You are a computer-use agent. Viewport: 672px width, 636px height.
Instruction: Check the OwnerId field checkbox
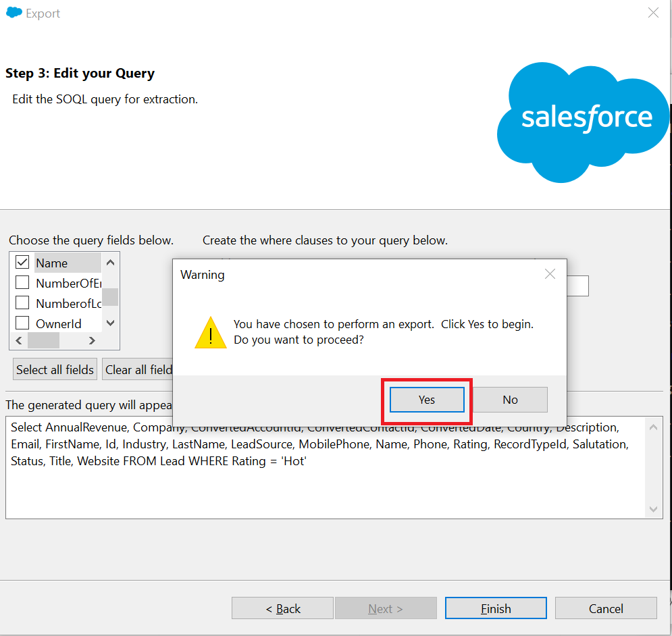pyautogui.click(x=22, y=323)
